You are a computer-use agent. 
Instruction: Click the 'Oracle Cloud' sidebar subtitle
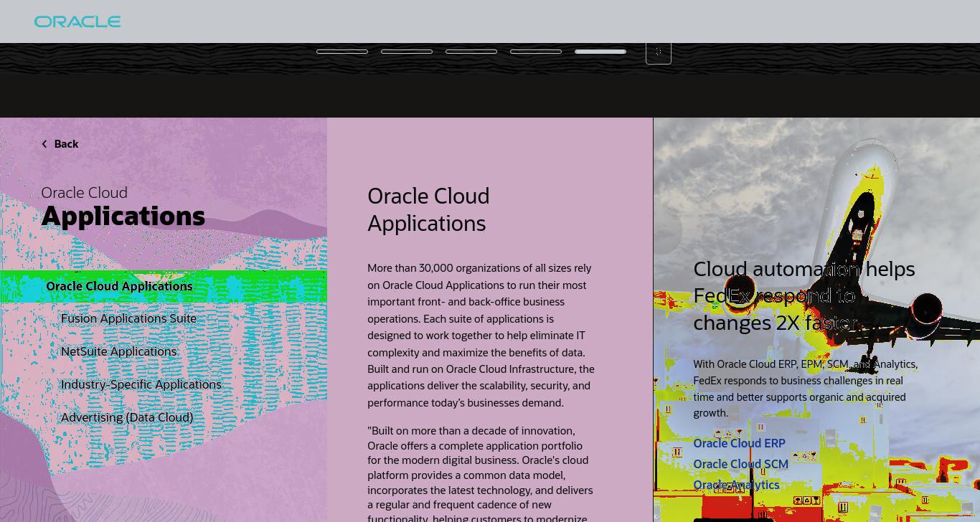click(84, 192)
